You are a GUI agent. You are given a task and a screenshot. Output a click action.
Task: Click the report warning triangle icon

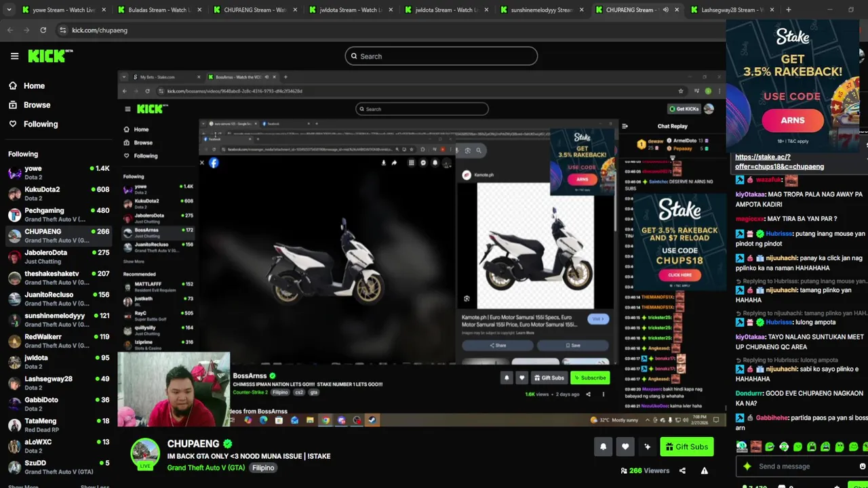click(705, 470)
